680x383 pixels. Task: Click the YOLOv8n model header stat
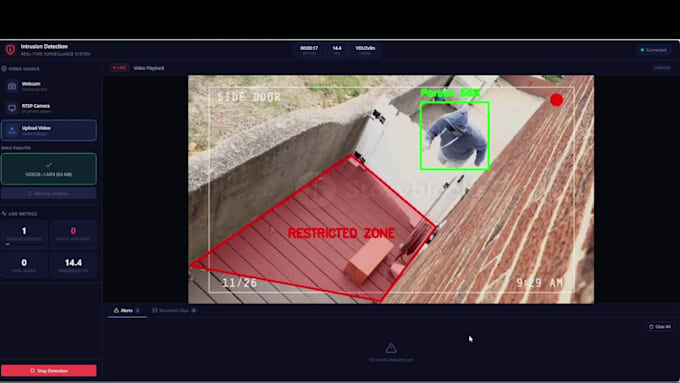pos(365,50)
